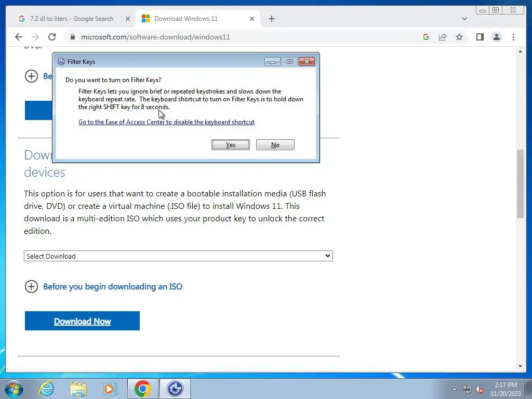Switch to 7.2 dl to liters tab
The width and height of the screenshot is (532, 399).
click(71, 19)
